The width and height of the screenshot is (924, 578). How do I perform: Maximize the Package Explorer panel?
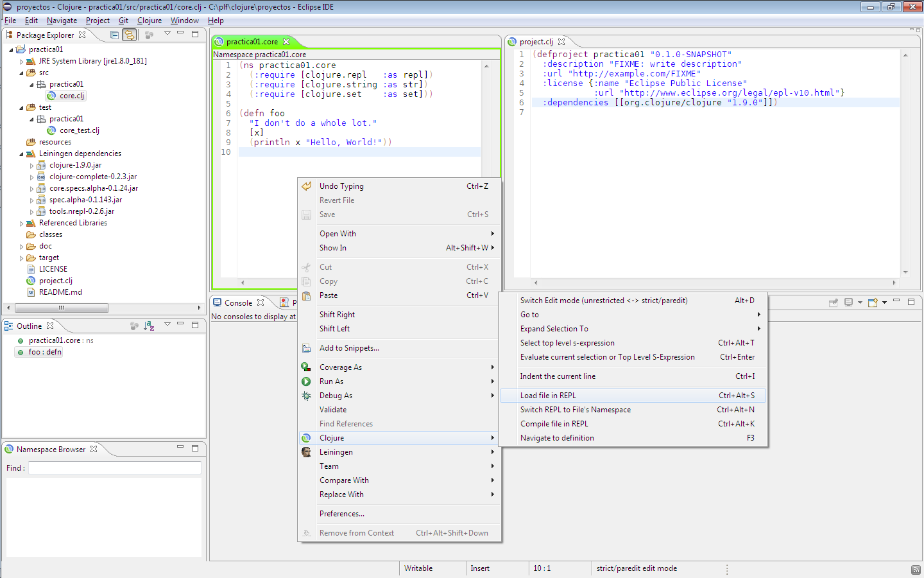pyautogui.click(x=195, y=33)
